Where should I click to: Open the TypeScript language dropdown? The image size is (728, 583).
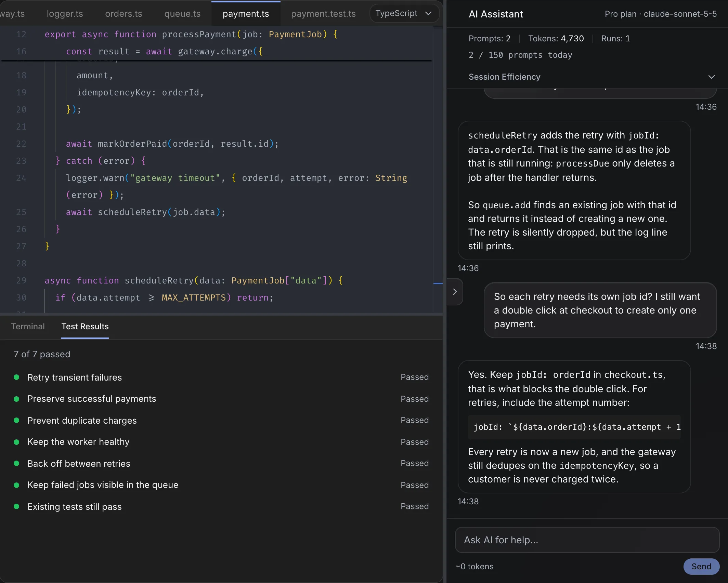404,13
